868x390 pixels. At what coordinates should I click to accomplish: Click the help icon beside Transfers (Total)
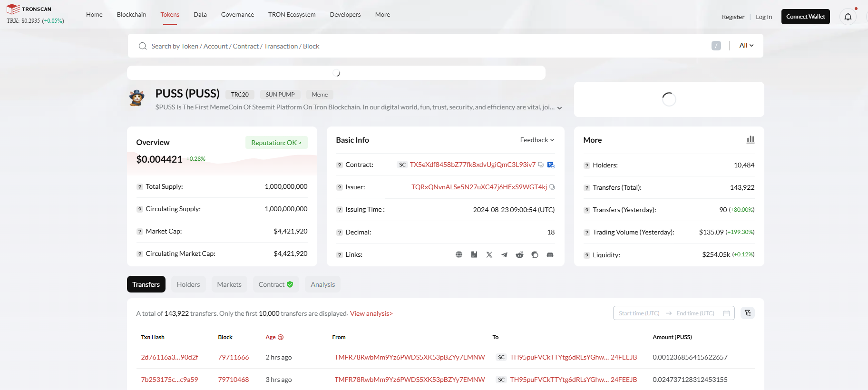[587, 188]
